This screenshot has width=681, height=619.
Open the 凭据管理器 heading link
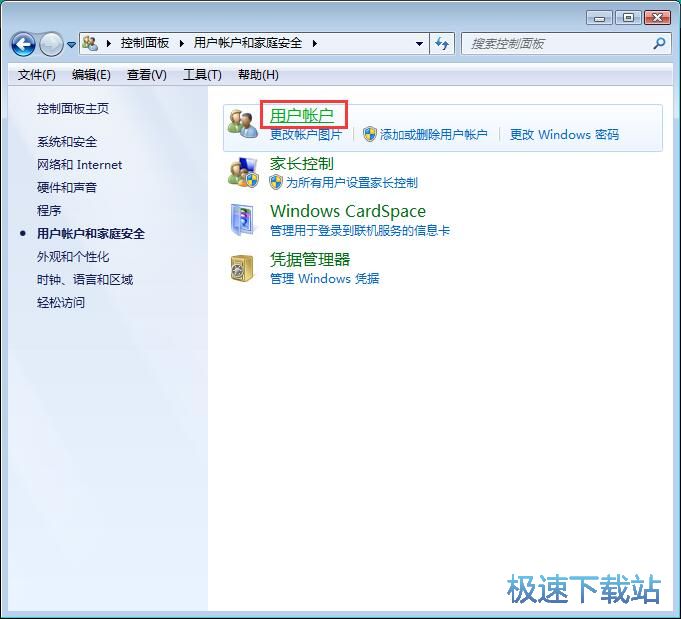[x=310, y=260]
